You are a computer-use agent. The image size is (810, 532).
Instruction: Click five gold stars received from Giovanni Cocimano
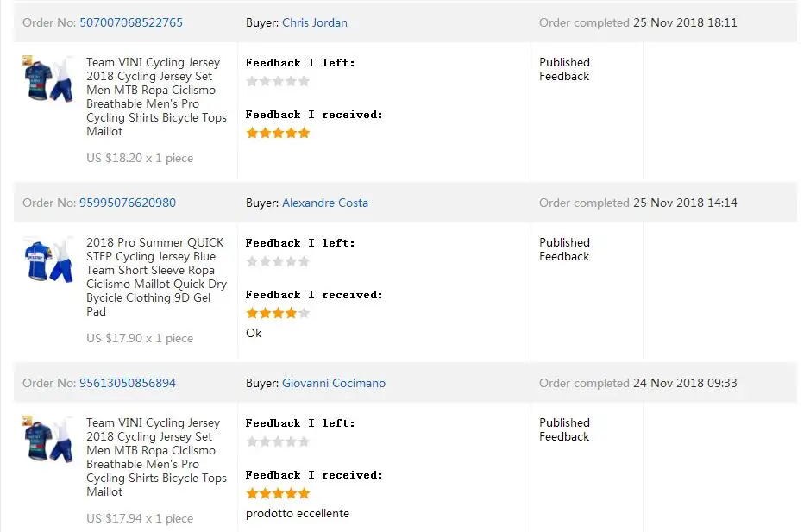(278, 493)
